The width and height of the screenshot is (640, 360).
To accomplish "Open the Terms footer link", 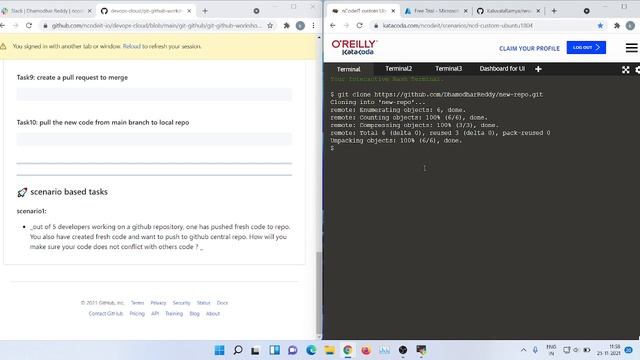I will click(137, 303).
